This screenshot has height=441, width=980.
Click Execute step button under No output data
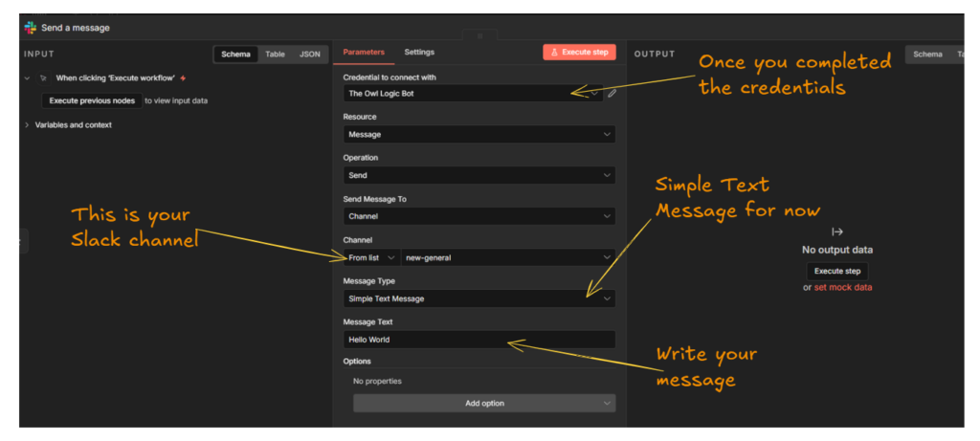[836, 271]
